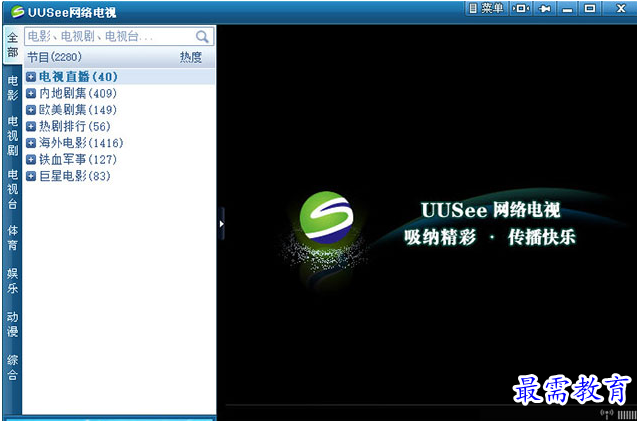Expand the 内地剧集(409) category
Image resolution: width=637 pixels, height=421 pixels.
tap(31, 93)
